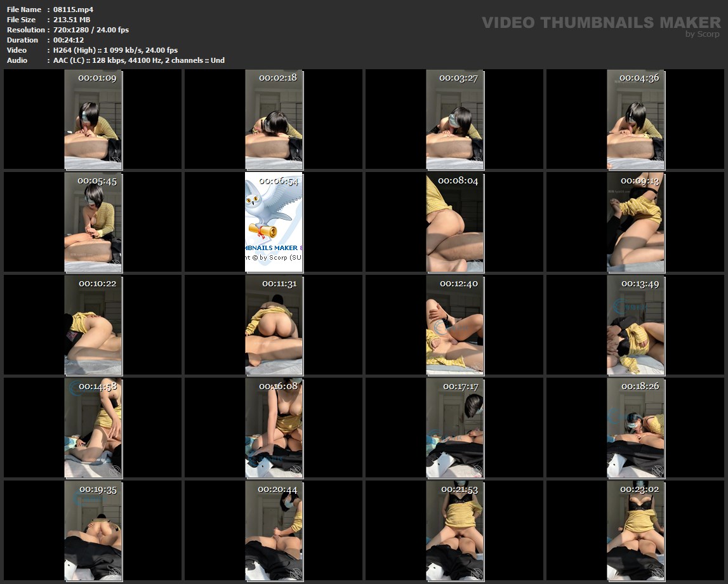
Task: Click the frame with timestamp 00:05:45
Action: point(93,222)
